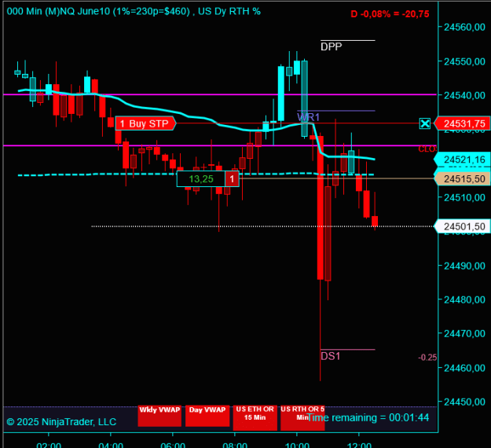The width and height of the screenshot is (491, 448).
Task: Click the DS1 support level label
Action: click(331, 356)
